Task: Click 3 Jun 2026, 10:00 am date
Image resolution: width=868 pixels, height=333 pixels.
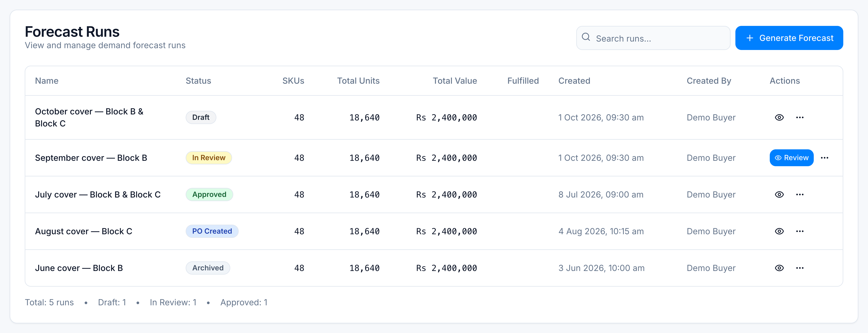Action: tap(601, 268)
